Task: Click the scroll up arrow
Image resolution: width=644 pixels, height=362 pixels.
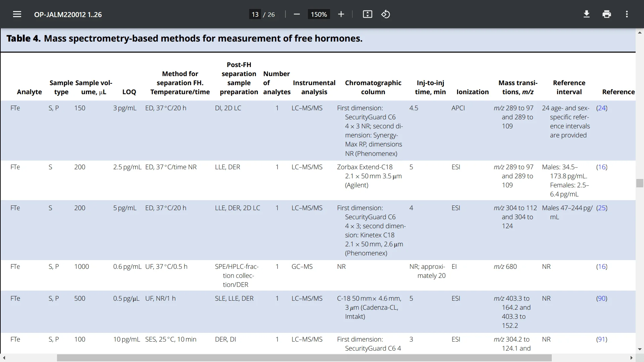Action: tap(640, 33)
